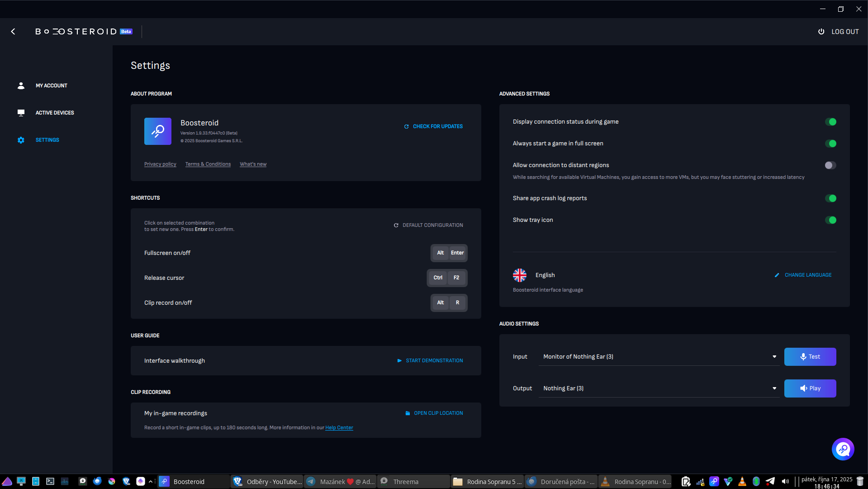Viewport: 868px width, 489px height.
Task: Click the Boosteroid app logo icon
Action: pyautogui.click(x=157, y=131)
